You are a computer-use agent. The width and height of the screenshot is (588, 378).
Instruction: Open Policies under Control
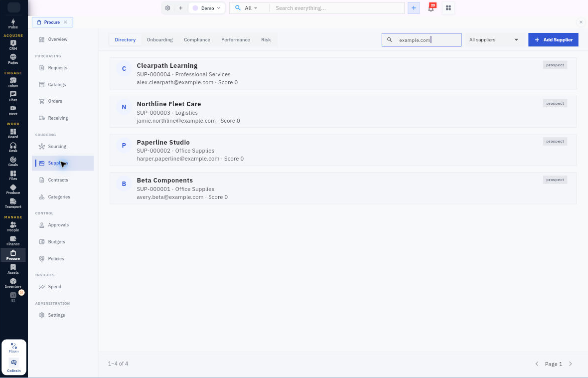point(63,259)
